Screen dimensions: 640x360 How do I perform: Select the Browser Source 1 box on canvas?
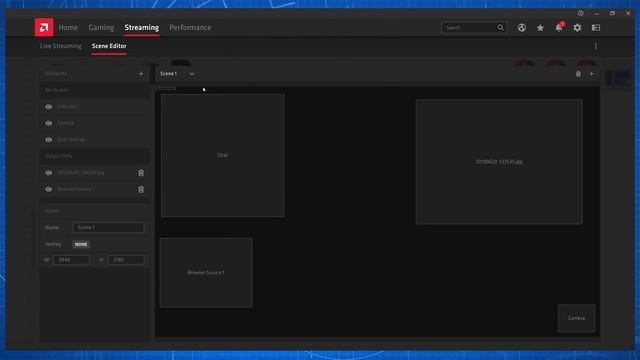[206, 273]
